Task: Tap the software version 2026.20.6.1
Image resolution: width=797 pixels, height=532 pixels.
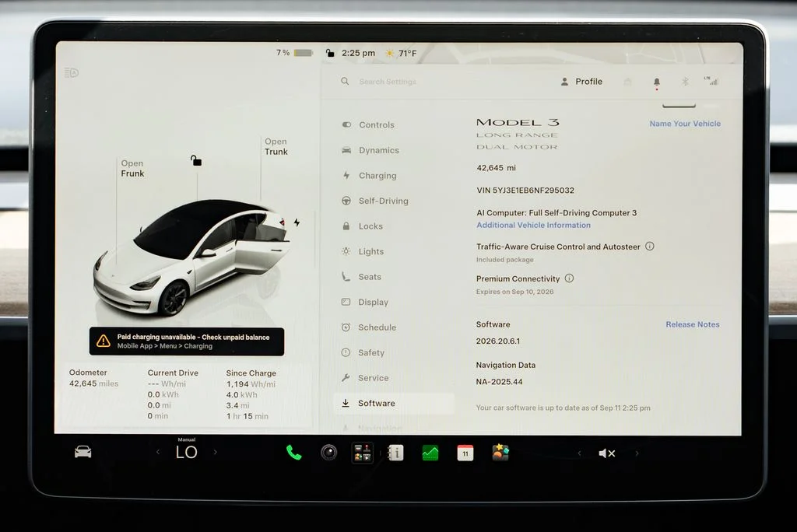Action: tap(497, 341)
